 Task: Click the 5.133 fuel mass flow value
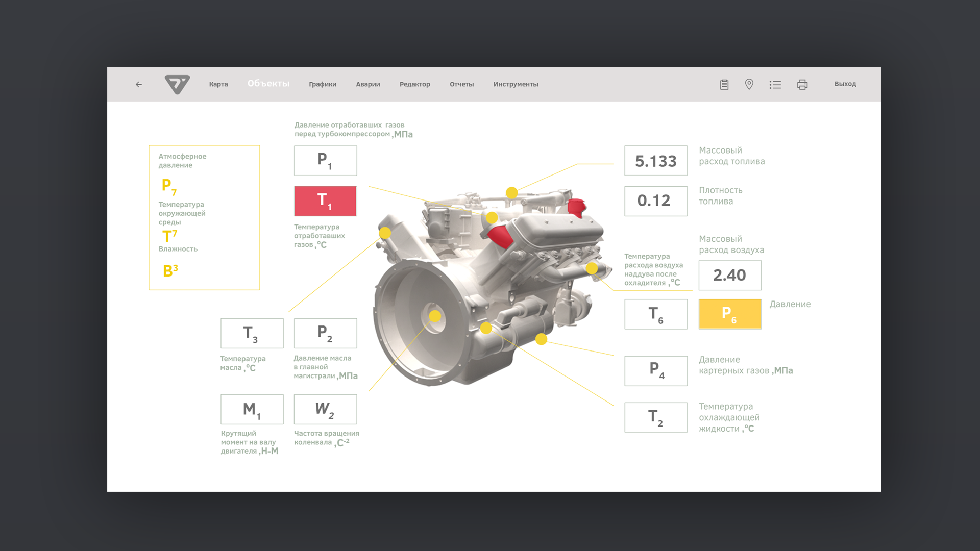655,161
